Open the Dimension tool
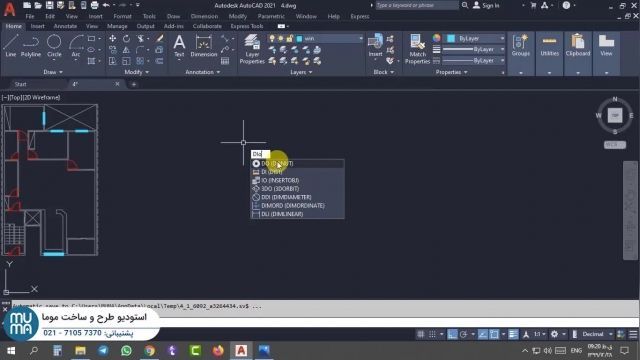The width and height of the screenshot is (640, 360). (204, 46)
